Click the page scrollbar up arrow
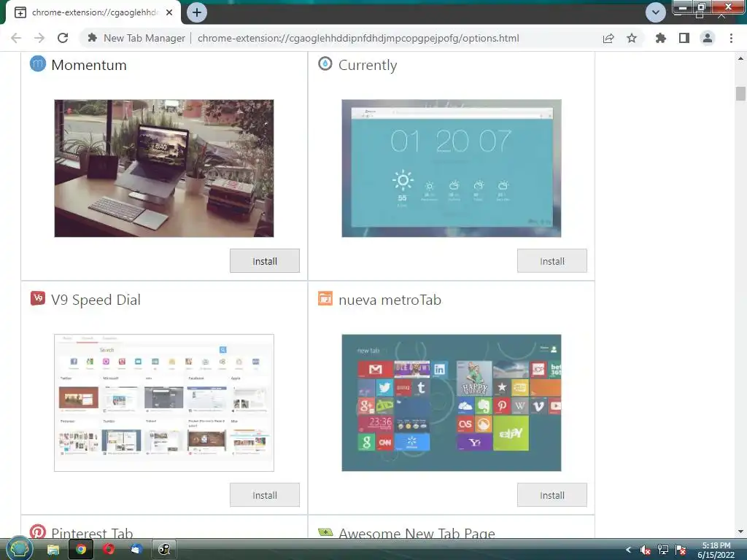 point(740,58)
